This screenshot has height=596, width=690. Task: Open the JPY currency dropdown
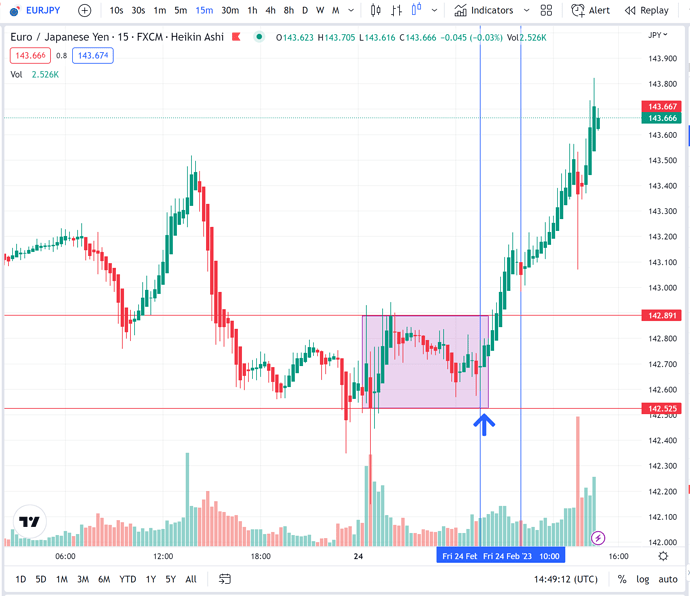(x=657, y=34)
